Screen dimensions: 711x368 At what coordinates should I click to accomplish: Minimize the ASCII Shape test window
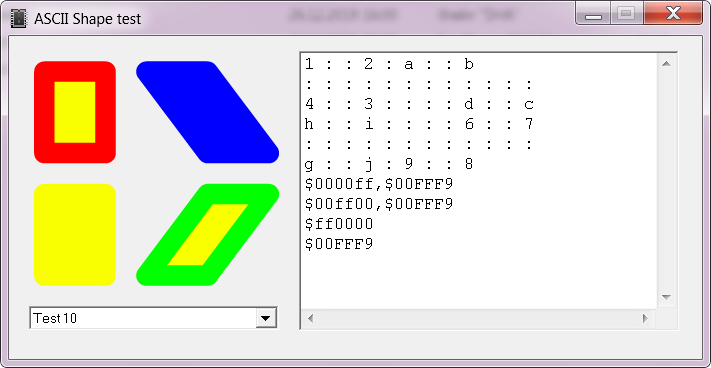point(593,14)
